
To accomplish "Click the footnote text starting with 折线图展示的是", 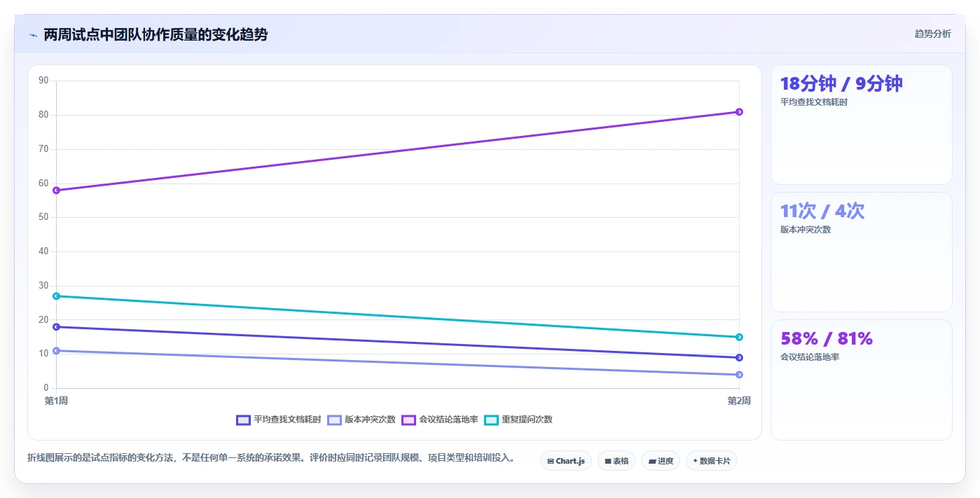I will [x=272, y=458].
